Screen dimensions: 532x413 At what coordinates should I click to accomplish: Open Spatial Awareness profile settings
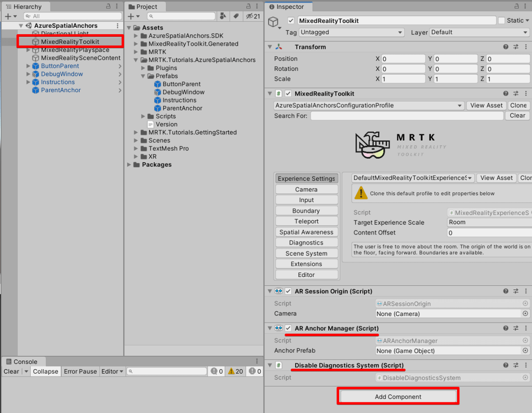coord(306,232)
